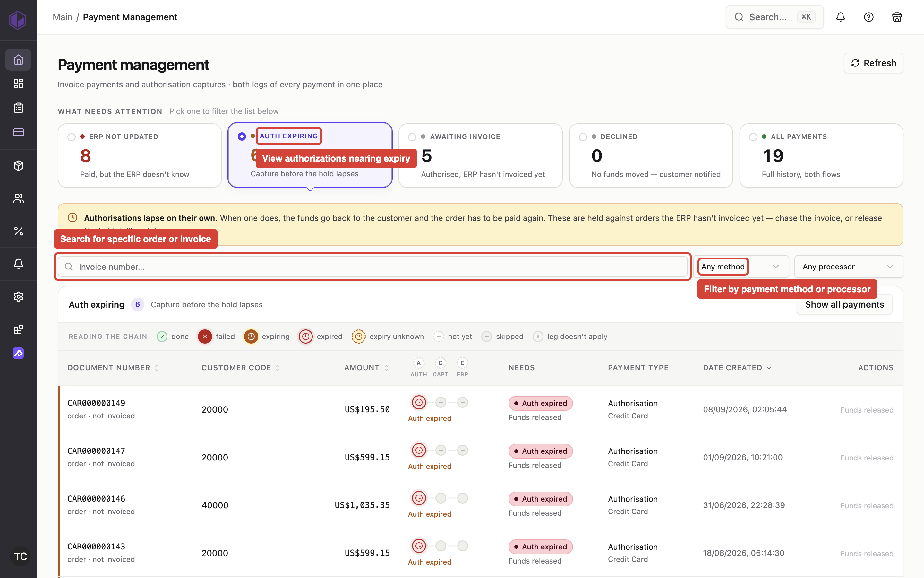
Task: Click Auth expired badge for CAR000000149
Action: pyautogui.click(x=540, y=403)
